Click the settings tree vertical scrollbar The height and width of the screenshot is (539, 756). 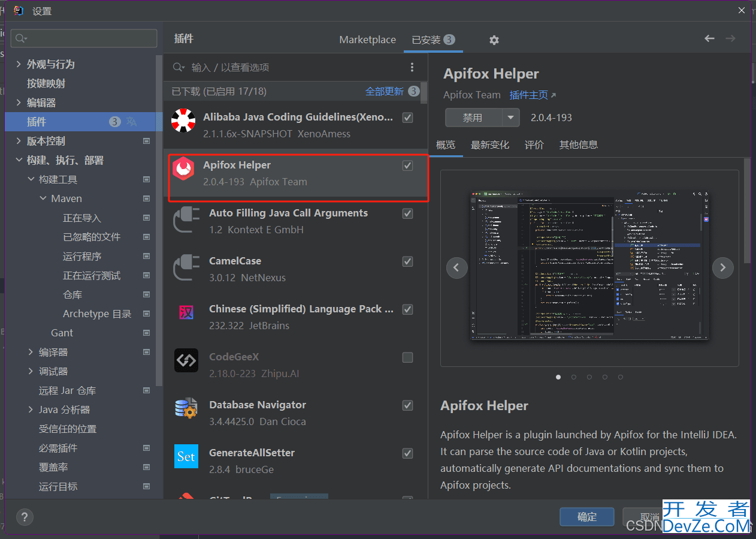(159, 221)
